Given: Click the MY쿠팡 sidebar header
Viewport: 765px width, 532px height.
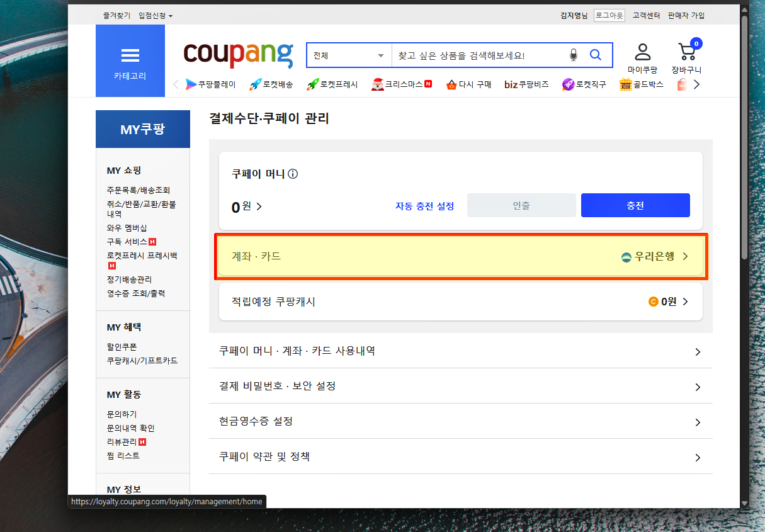Looking at the screenshot, I should point(143,129).
